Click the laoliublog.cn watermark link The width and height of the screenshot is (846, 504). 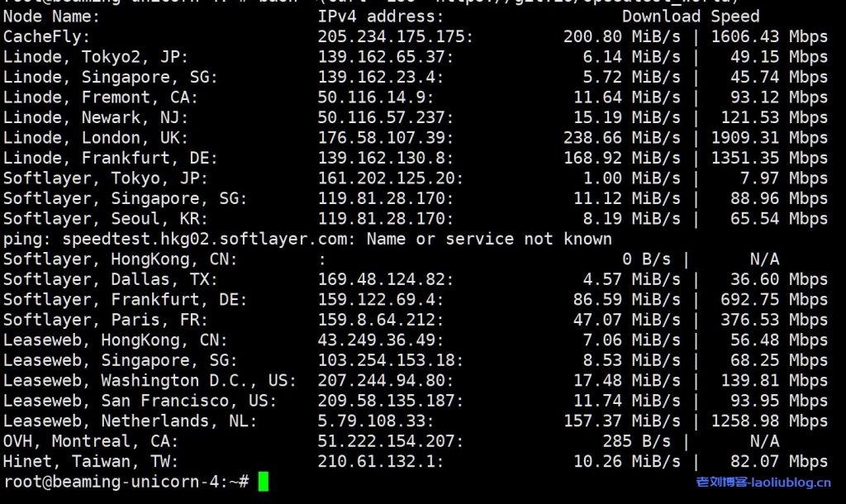click(x=763, y=483)
